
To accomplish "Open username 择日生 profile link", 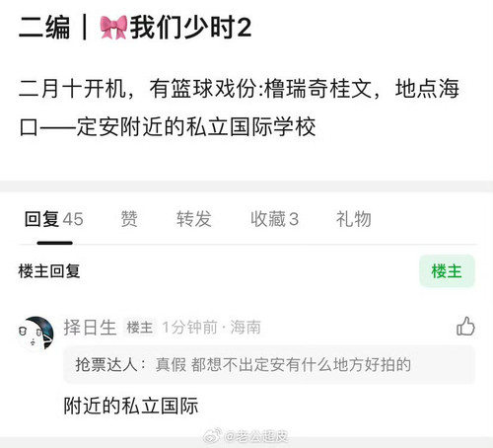I will click(x=90, y=328).
